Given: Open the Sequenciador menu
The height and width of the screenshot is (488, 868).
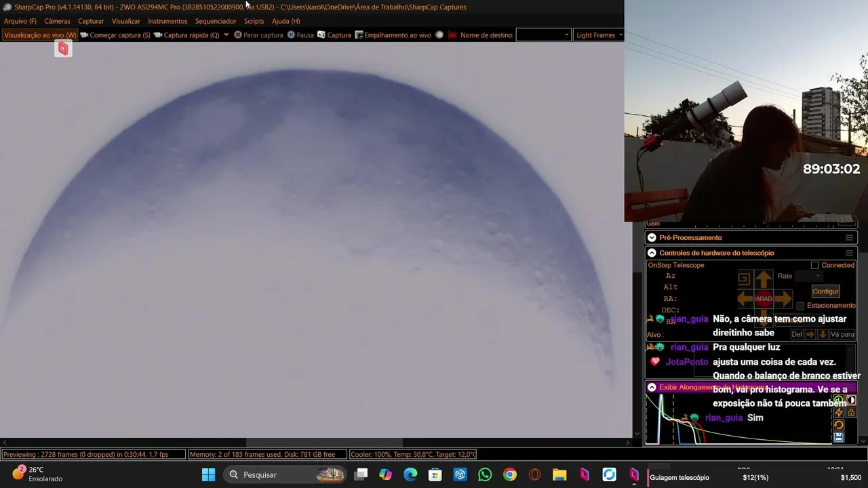Looking at the screenshot, I should 216,21.
